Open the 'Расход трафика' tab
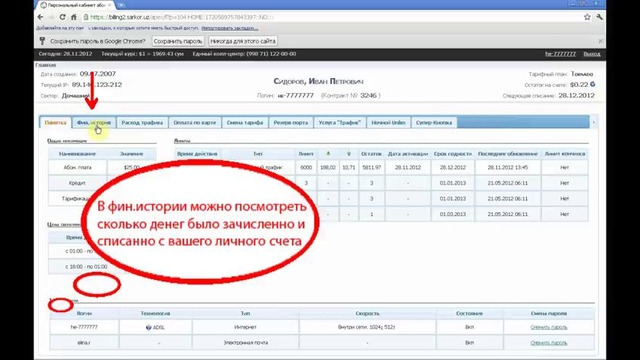 pos(142,122)
